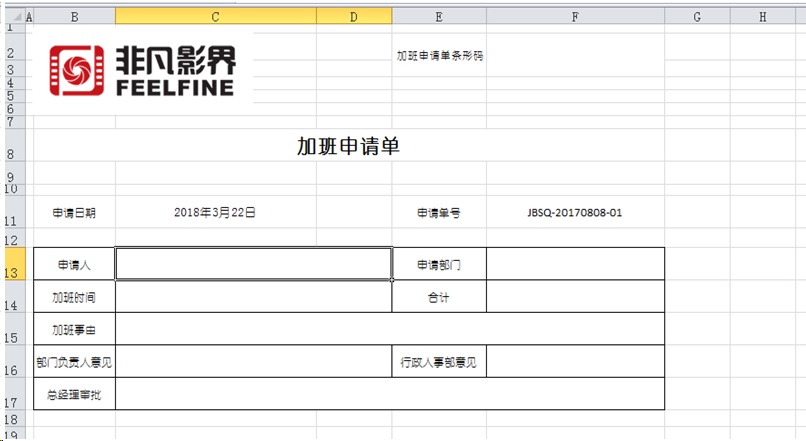The height and width of the screenshot is (441, 806).
Task: Select column G header
Action: (696, 17)
